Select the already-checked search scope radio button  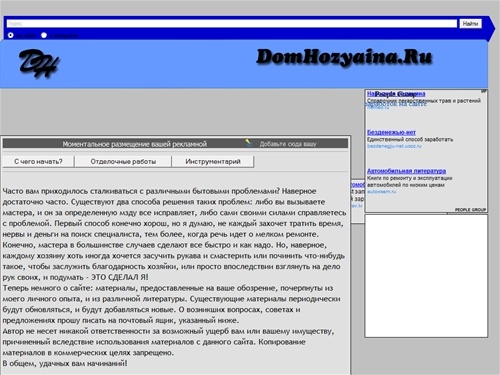click(x=11, y=35)
